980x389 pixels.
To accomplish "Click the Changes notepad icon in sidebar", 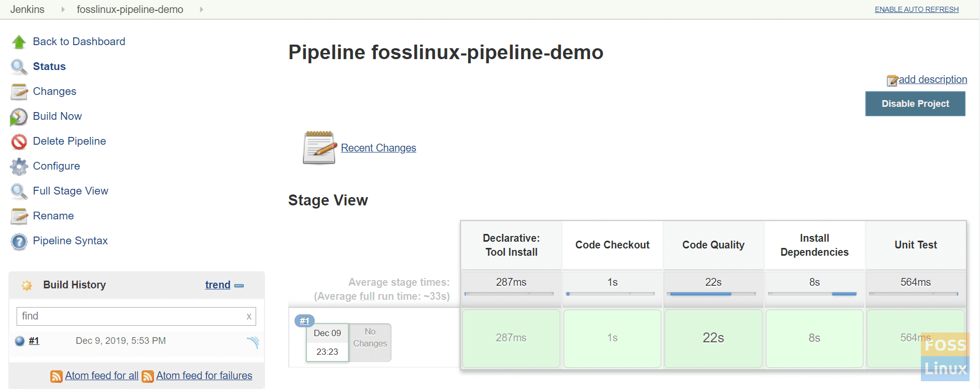I will (19, 92).
